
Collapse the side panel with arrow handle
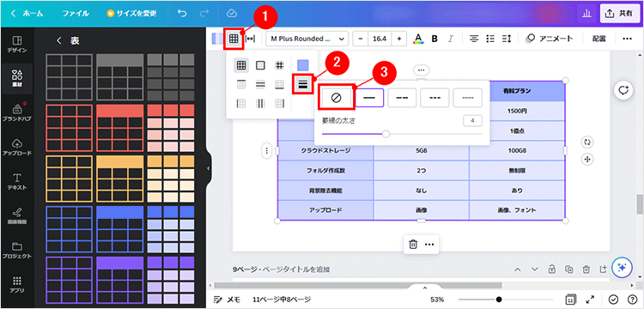click(209, 168)
